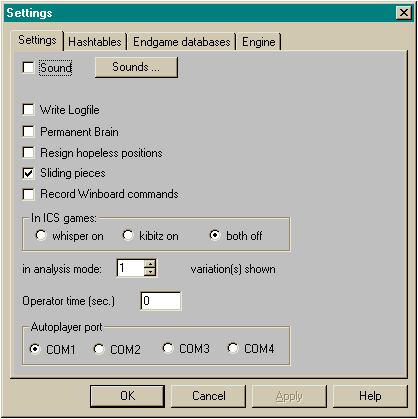This screenshot has width=418, height=419.
Task: Confirm settings with the OK button
Action: pyautogui.click(x=128, y=396)
